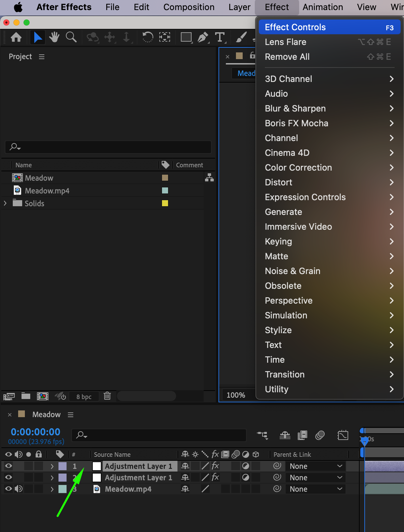Open the Color Correction submenu
Screen dimensions: 404x532
tap(329, 168)
